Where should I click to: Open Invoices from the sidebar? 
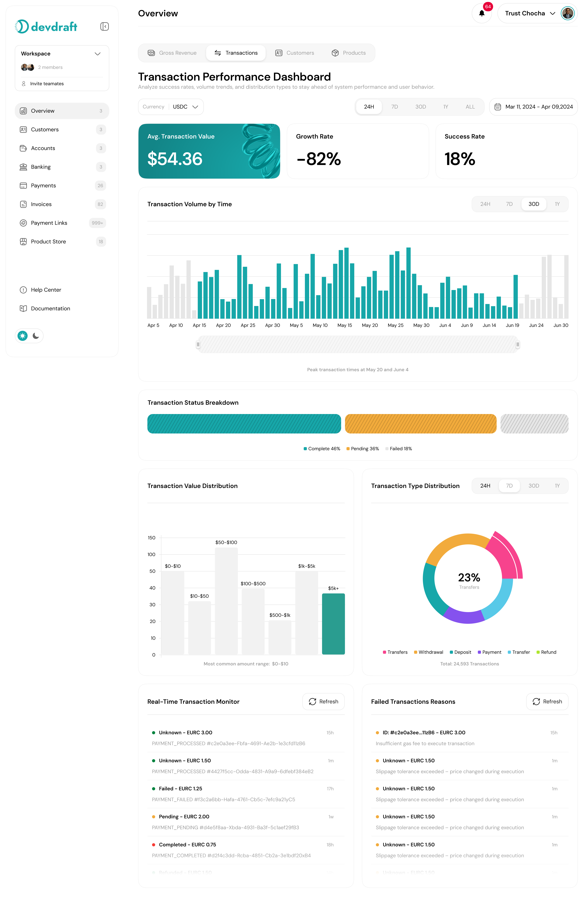(41, 204)
